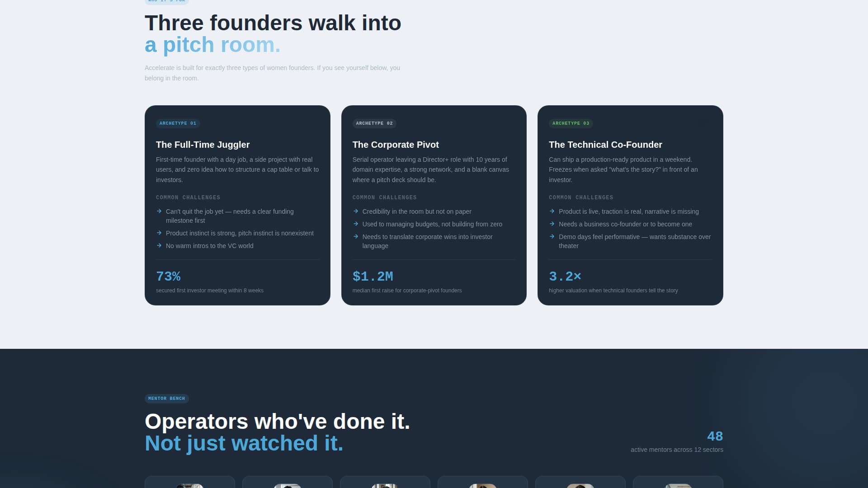Toggle the green ARCHETYPE 03 badge
This screenshot has width=868, height=488.
coord(571,123)
